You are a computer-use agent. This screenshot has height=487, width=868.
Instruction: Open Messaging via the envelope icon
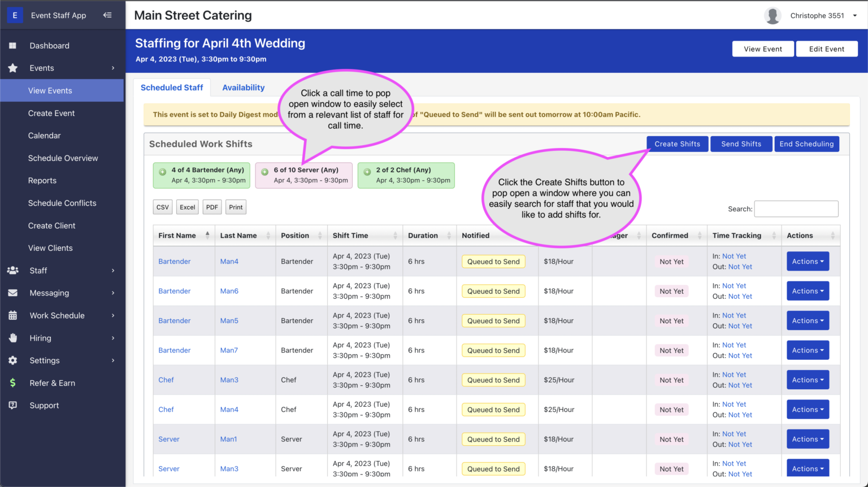(13, 293)
